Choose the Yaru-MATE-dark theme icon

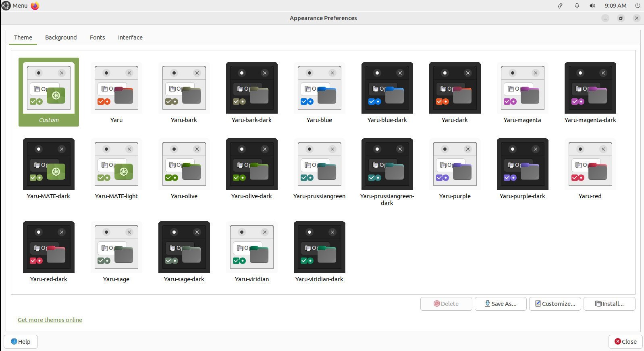49,164
